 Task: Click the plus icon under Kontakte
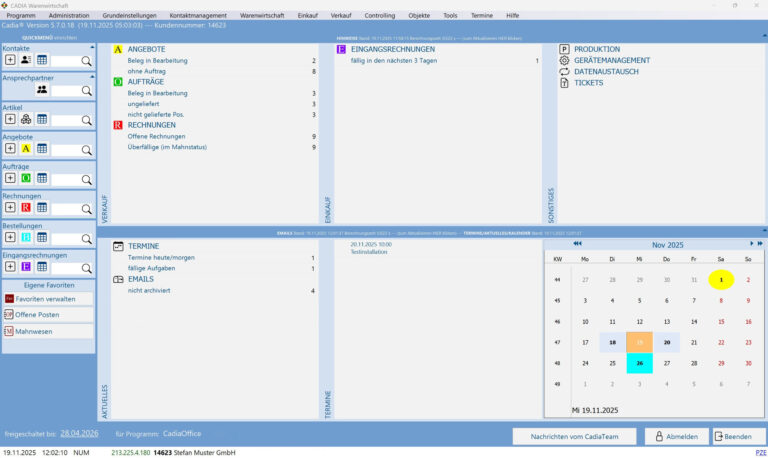tap(10, 60)
